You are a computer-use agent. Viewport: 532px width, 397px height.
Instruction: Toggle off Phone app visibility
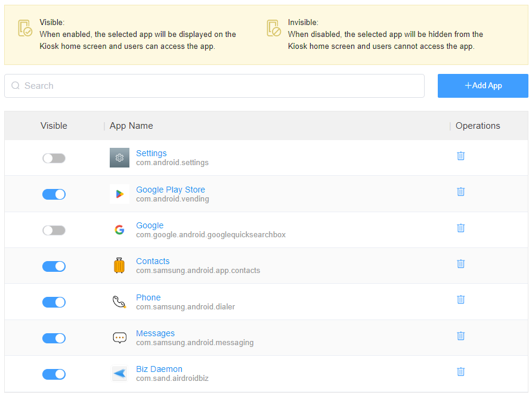pyautogui.click(x=54, y=302)
